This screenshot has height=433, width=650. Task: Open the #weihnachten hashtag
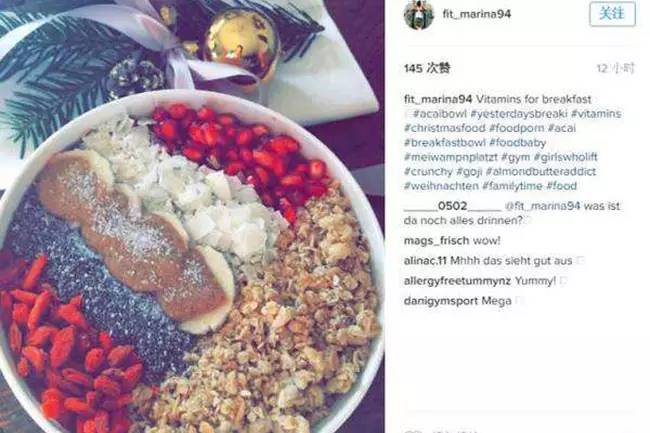[x=441, y=186]
